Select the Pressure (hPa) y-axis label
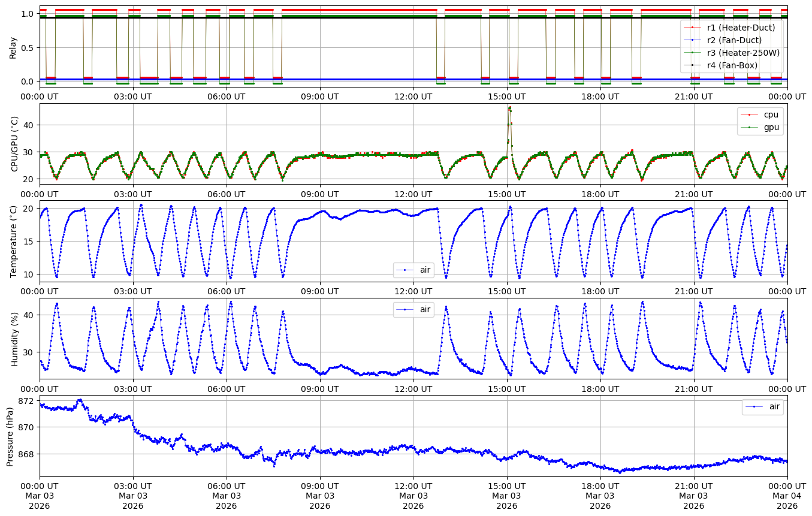Image resolution: width=812 pixels, height=516 pixels. point(10,436)
